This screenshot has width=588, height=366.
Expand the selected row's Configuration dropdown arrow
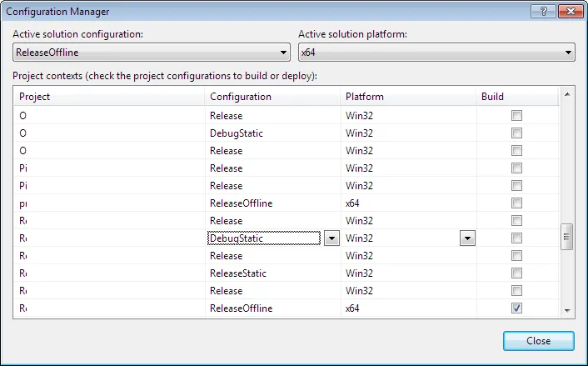click(x=331, y=238)
